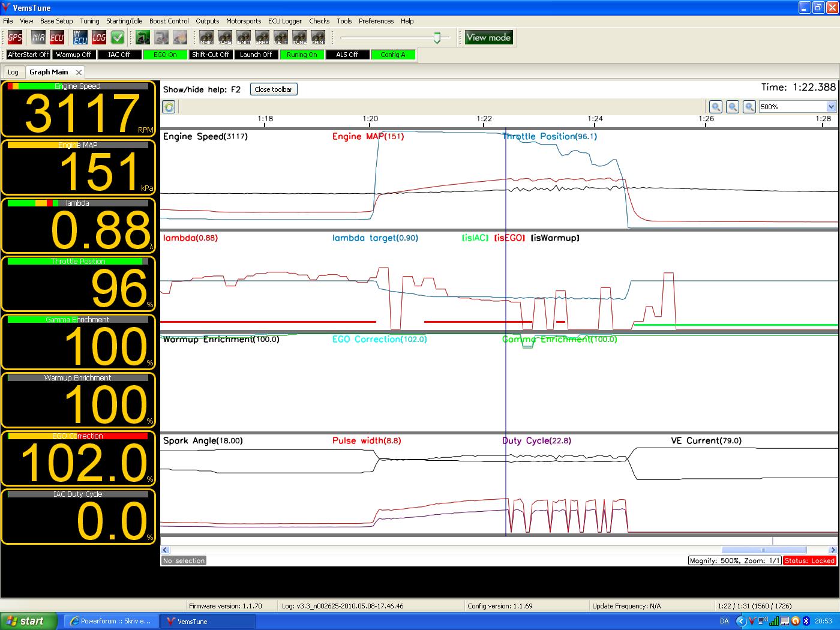The image size is (840, 630).
Task: Open the ECU Logger menu
Action: [x=285, y=21]
